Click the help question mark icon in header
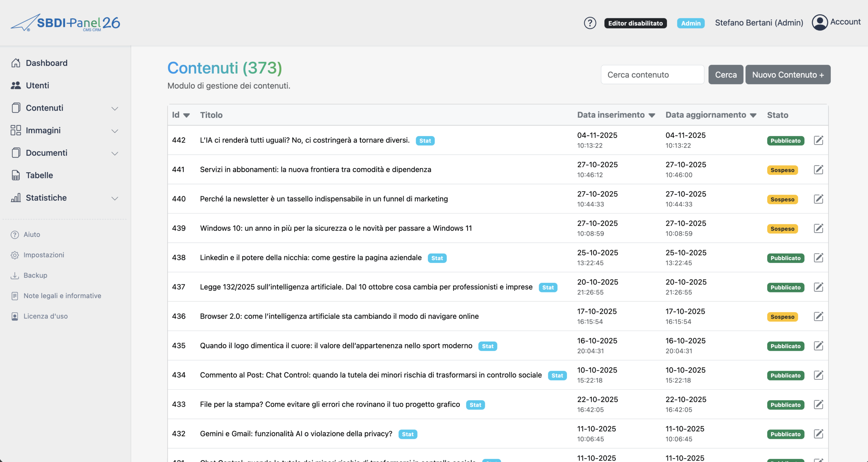 [590, 23]
